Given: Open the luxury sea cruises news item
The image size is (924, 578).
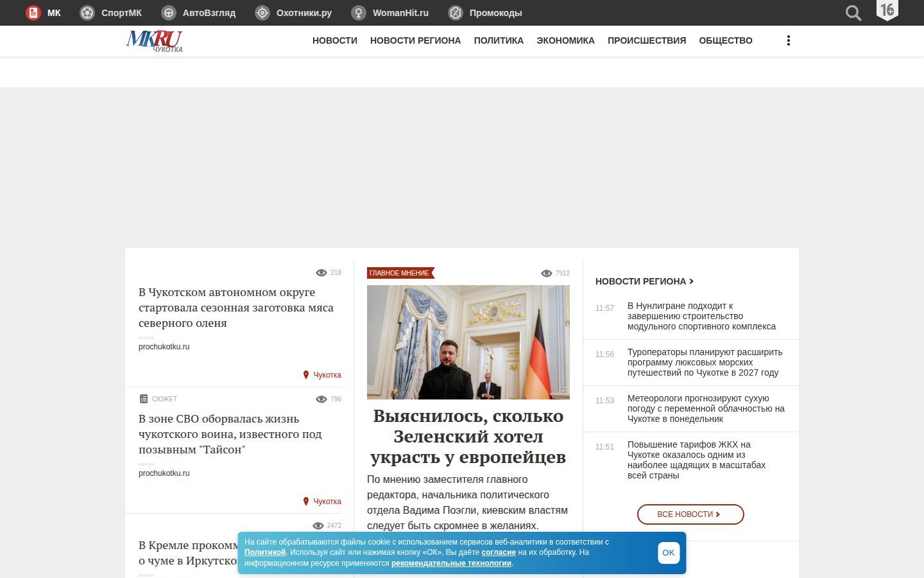Looking at the screenshot, I should 705,362.
